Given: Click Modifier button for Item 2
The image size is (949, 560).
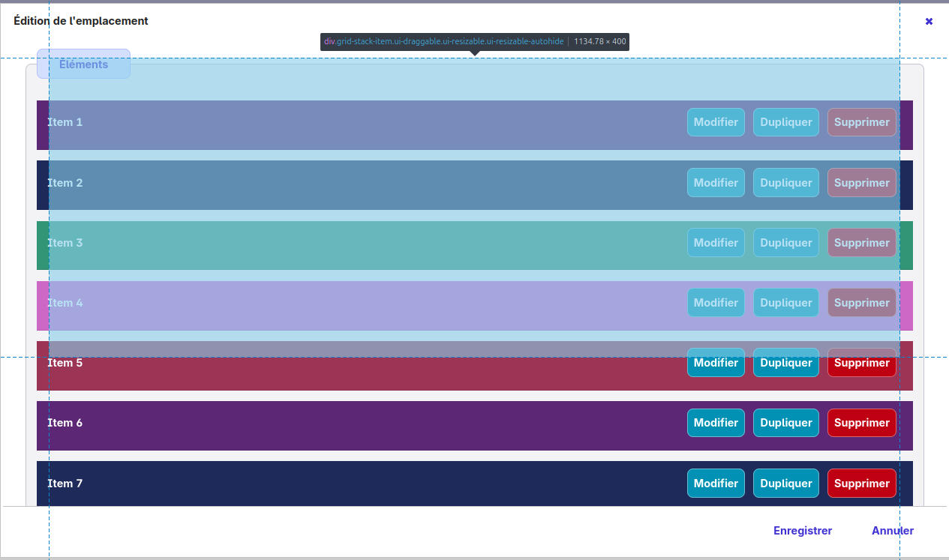Looking at the screenshot, I should pos(716,183).
